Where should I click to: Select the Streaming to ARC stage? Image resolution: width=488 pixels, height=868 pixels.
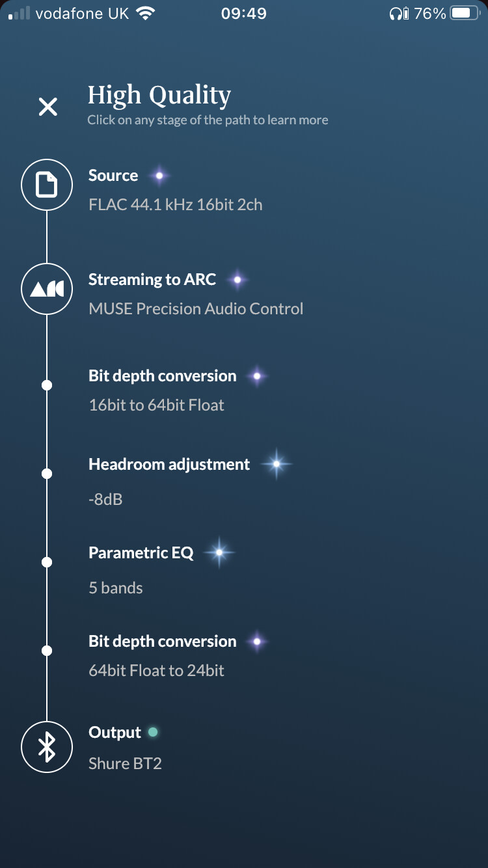click(x=152, y=280)
